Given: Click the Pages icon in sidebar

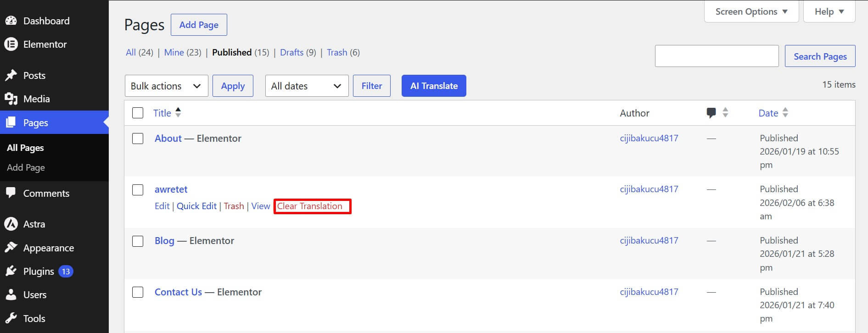Looking at the screenshot, I should [11, 122].
